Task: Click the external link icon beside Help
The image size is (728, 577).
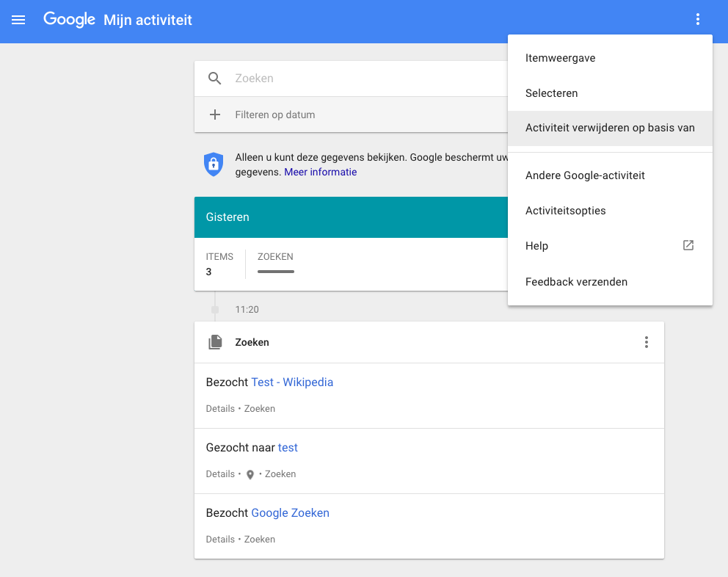Action: tap(688, 246)
